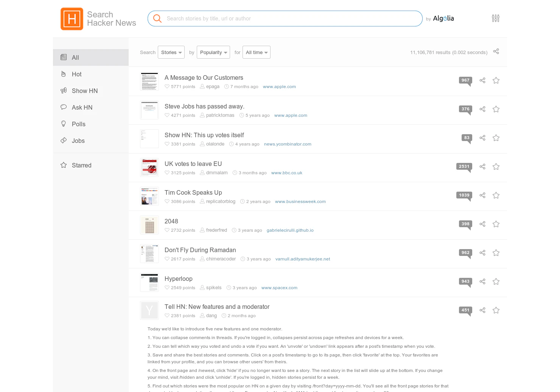This screenshot has height=392, width=560.
Task: Open 398 comments on 2048 story
Action: coord(465,224)
